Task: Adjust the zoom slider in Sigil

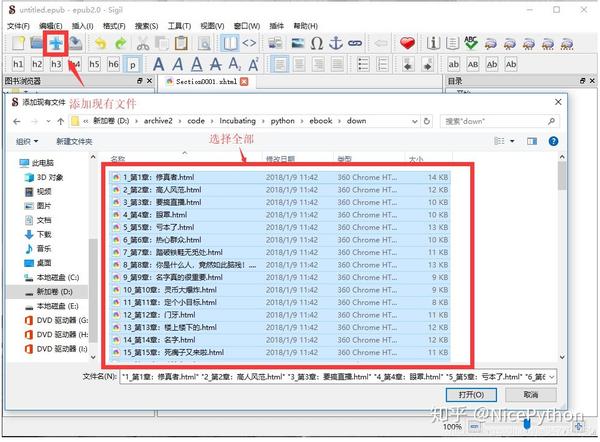Action: [527, 426]
